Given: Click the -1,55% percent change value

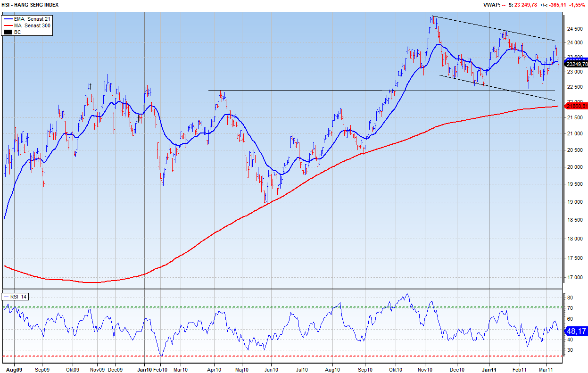Looking at the screenshot, I should 577,5.
